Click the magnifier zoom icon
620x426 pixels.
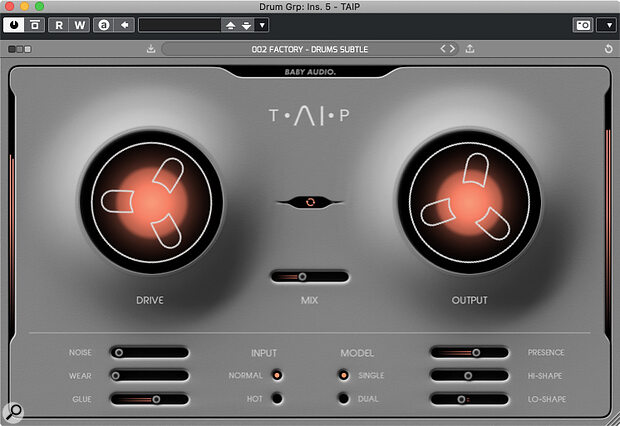point(13,412)
